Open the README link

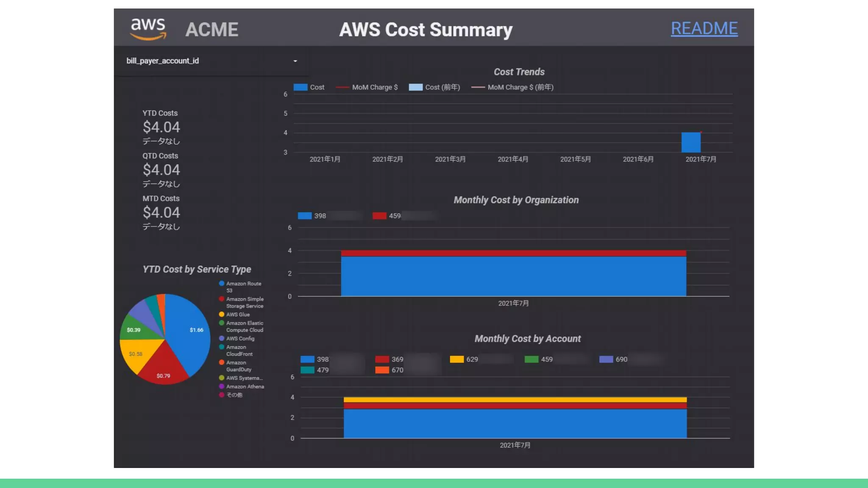point(704,28)
